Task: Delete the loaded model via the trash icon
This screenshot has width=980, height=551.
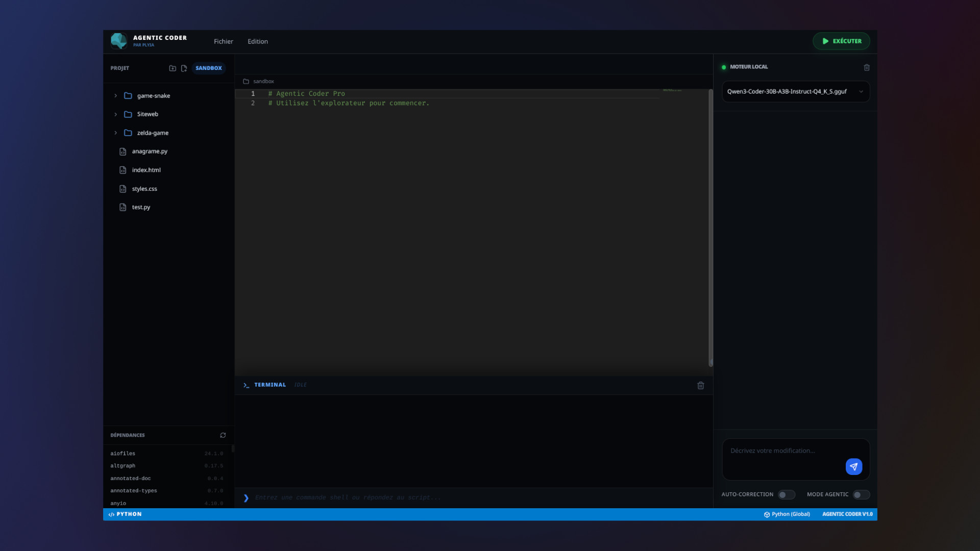Action: (866, 67)
